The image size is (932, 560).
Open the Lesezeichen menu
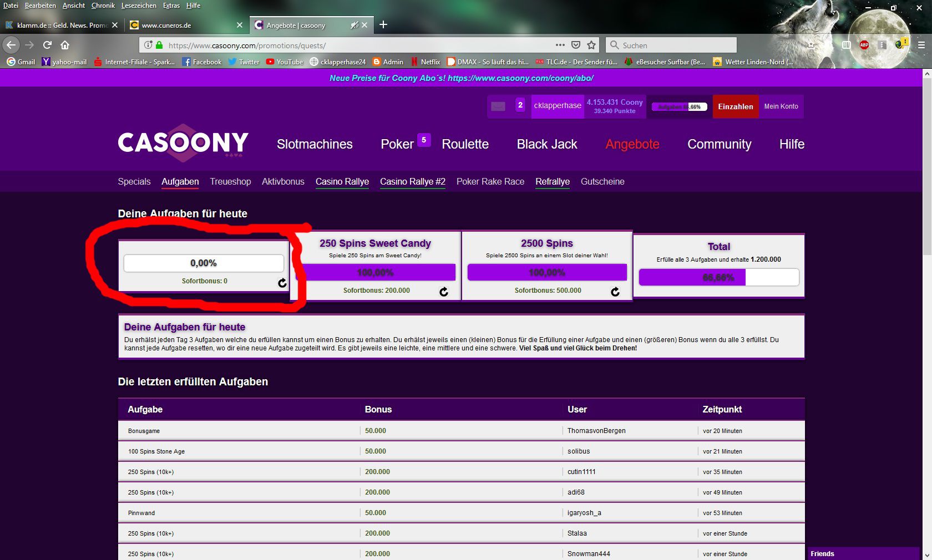point(139,6)
